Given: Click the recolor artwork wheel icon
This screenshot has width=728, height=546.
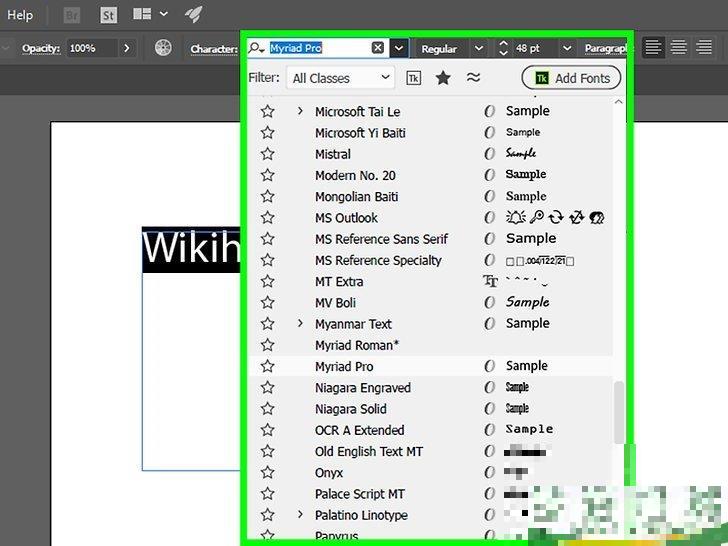Looking at the screenshot, I should click(x=163, y=48).
